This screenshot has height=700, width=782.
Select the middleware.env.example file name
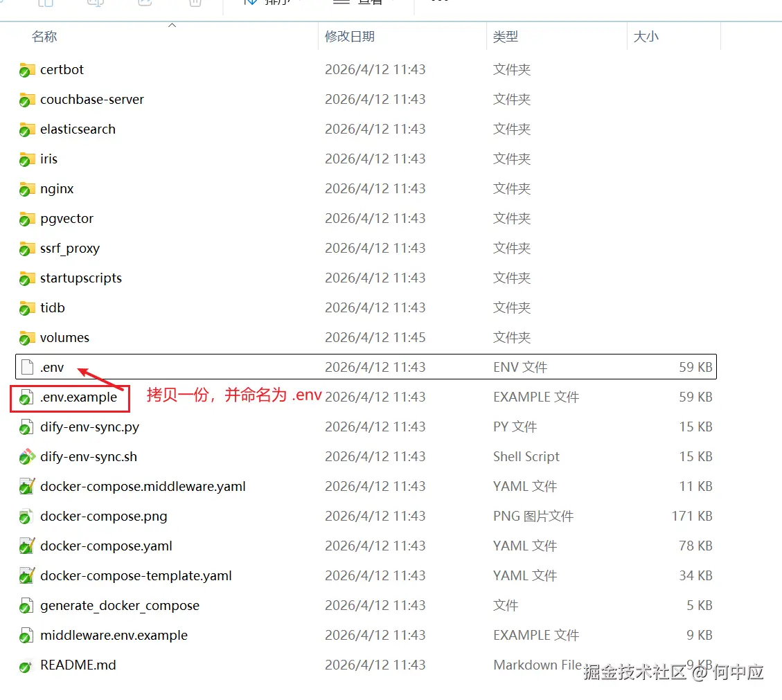[114, 635]
